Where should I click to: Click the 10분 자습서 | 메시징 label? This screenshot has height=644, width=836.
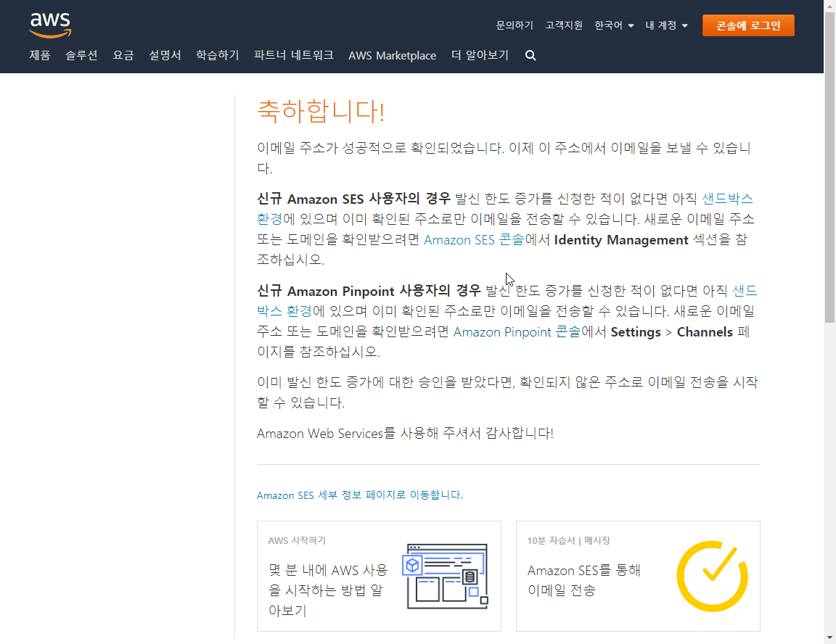pos(568,540)
